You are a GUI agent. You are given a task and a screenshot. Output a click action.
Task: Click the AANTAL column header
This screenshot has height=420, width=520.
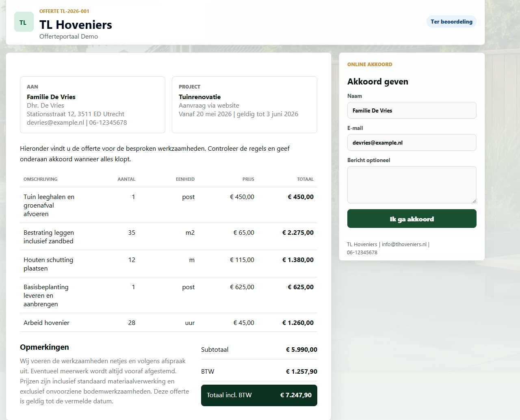coord(126,179)
